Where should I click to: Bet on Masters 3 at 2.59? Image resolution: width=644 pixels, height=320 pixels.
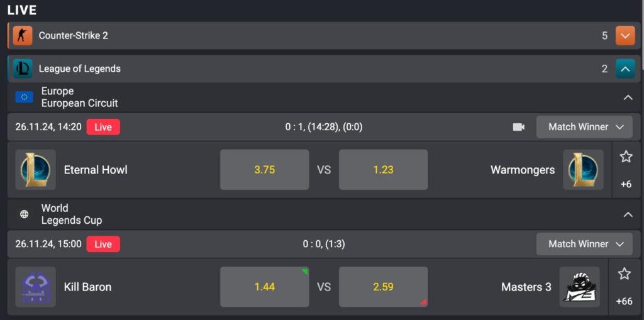383,287
